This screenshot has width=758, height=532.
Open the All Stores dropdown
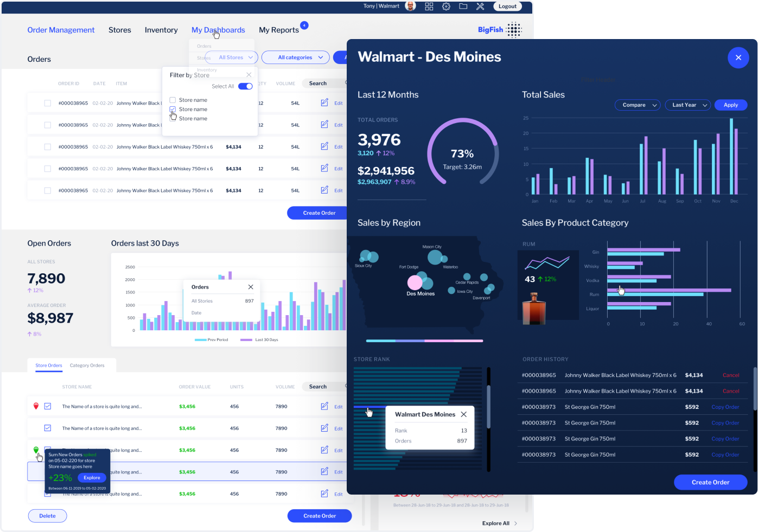pyautogui.click(x=231, y=57)
